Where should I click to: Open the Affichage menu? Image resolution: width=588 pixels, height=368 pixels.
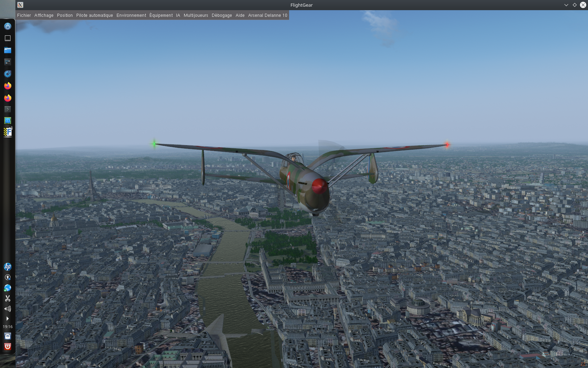44,15
